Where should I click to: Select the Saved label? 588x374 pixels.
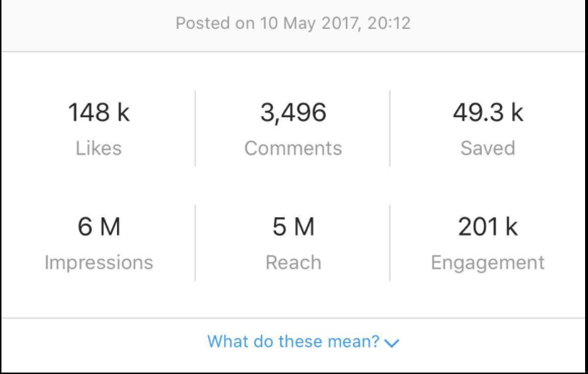click(x=488, y=149)
